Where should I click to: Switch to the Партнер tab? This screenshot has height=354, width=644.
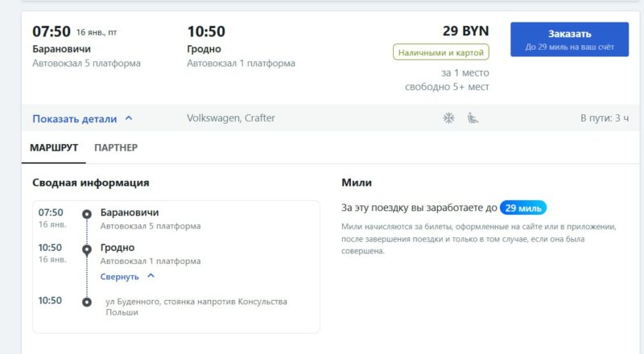(116, 148)
